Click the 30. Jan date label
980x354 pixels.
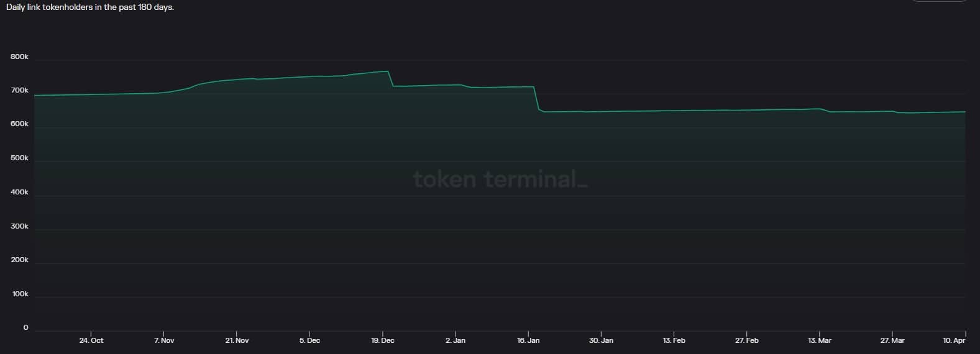(x=601, y=341)
